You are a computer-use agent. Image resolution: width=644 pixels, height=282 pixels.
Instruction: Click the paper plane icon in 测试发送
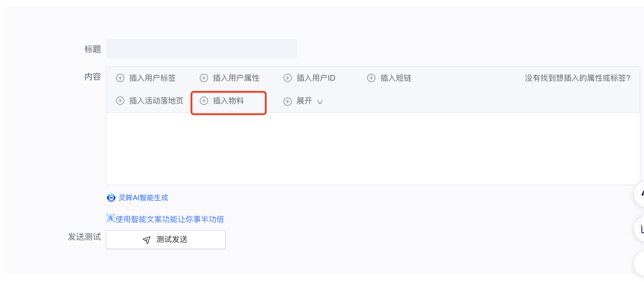146,240
